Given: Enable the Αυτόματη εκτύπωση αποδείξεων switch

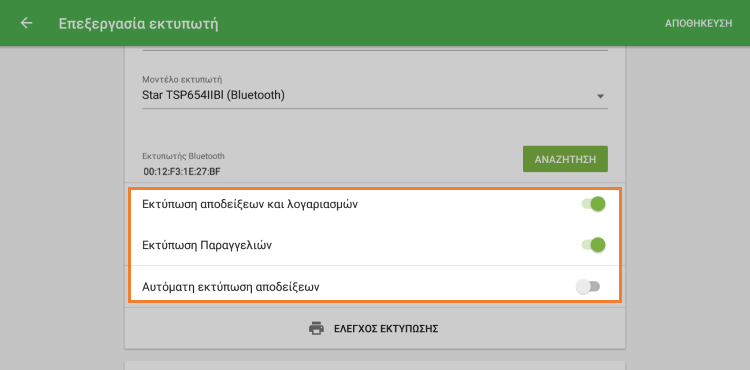Looking at the screenshot, I should point(588,287).
